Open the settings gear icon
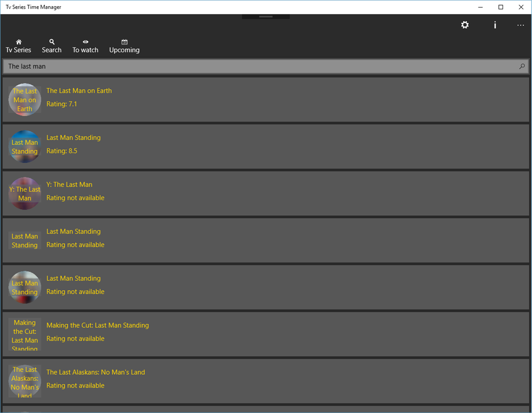532x413 pixels. tap(465, 25)
